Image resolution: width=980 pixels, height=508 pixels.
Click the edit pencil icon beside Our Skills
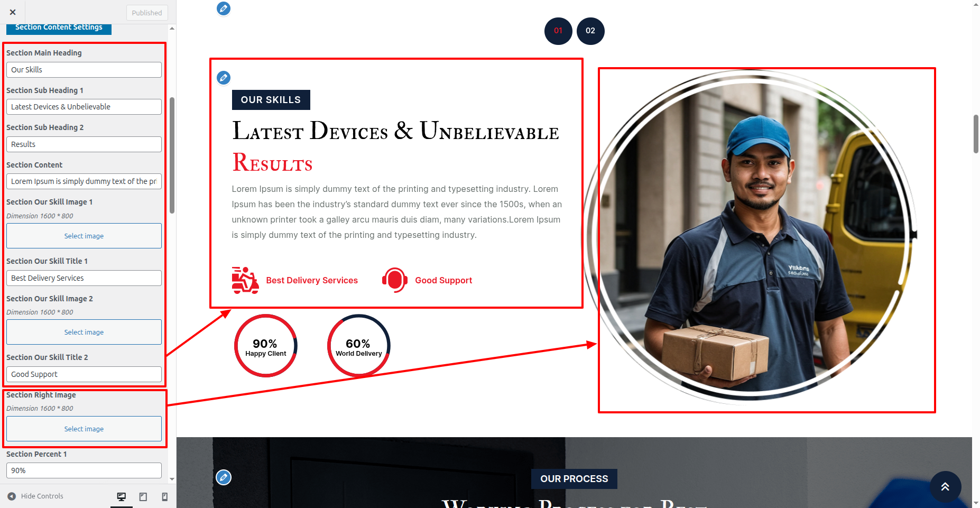click(x=224, y=78)
